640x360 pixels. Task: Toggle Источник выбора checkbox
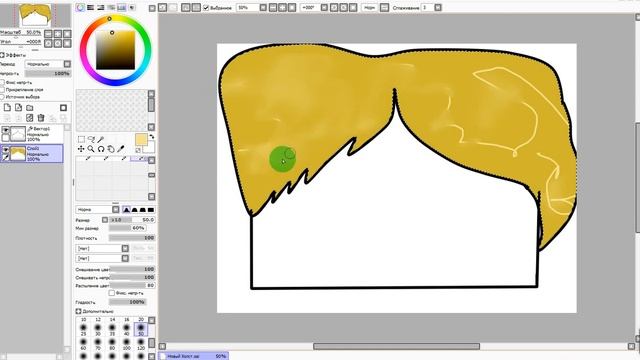[2, 97]
